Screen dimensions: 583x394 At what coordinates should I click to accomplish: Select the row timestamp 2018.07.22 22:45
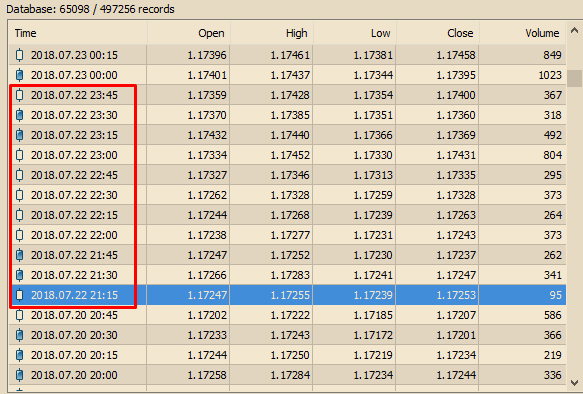pyautogui.click(x=74, y=175)
